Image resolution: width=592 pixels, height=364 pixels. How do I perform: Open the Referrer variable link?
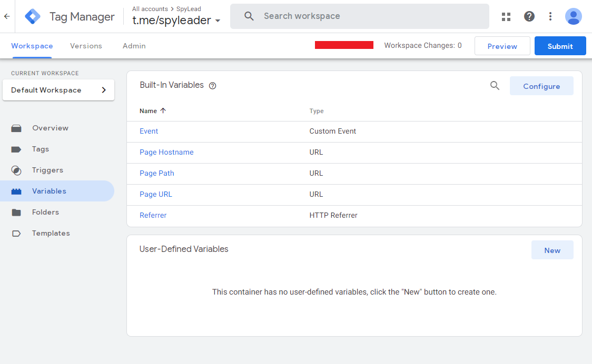(153, 215)
